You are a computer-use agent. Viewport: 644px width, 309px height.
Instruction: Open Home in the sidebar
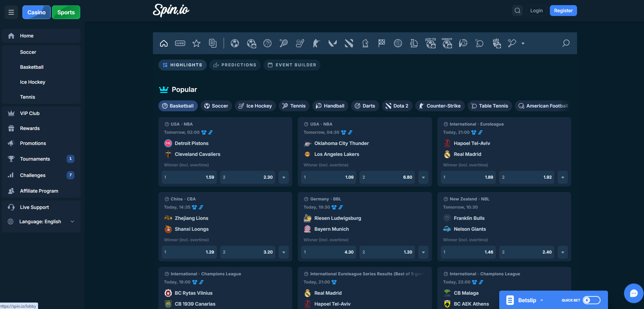(x=41, y=36)
